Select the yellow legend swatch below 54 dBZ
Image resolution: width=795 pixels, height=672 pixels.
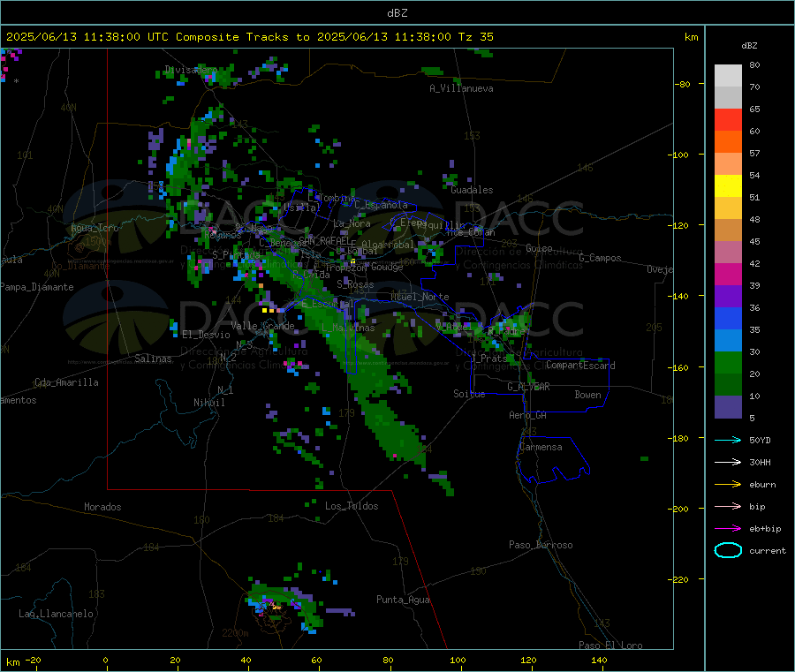[x=728, y=186]
